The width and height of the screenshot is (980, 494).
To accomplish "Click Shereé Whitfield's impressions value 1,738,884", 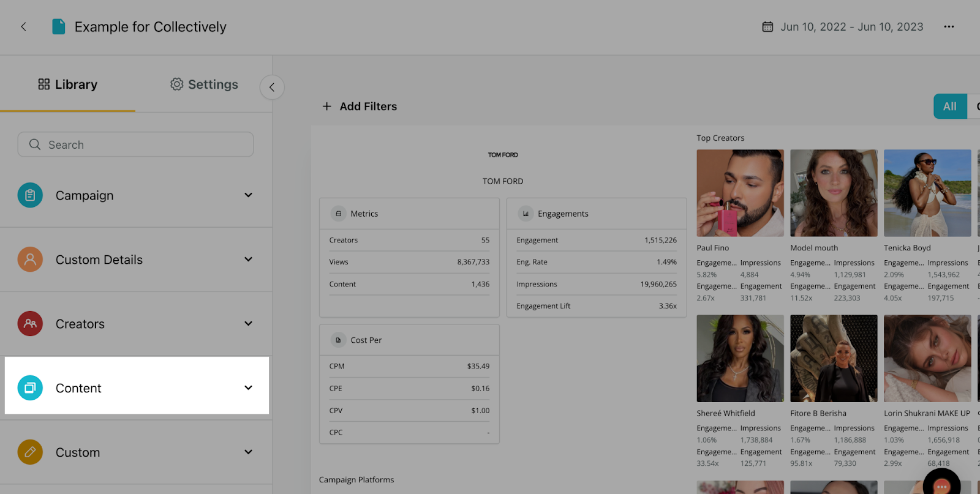I will click(756, 440).
